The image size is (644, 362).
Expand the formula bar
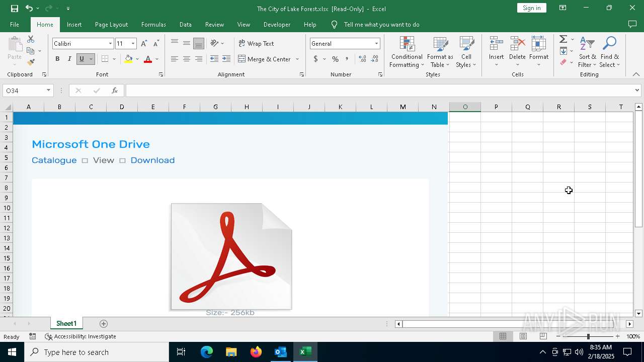pos(637,90)
